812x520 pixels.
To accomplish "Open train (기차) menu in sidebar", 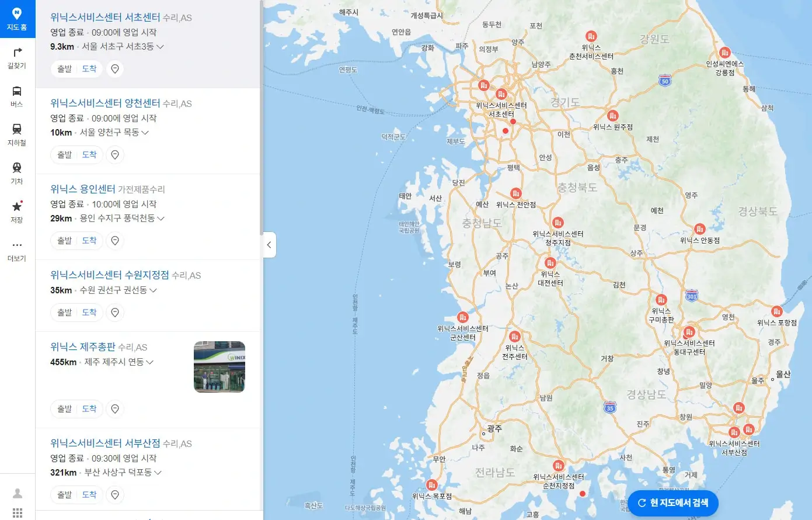I will [x=17, y=174].
